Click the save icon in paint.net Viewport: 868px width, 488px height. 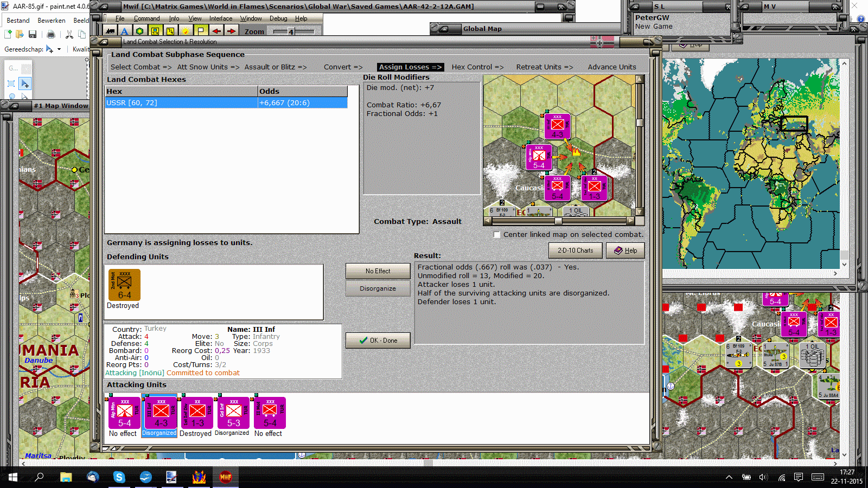(33, 34)
